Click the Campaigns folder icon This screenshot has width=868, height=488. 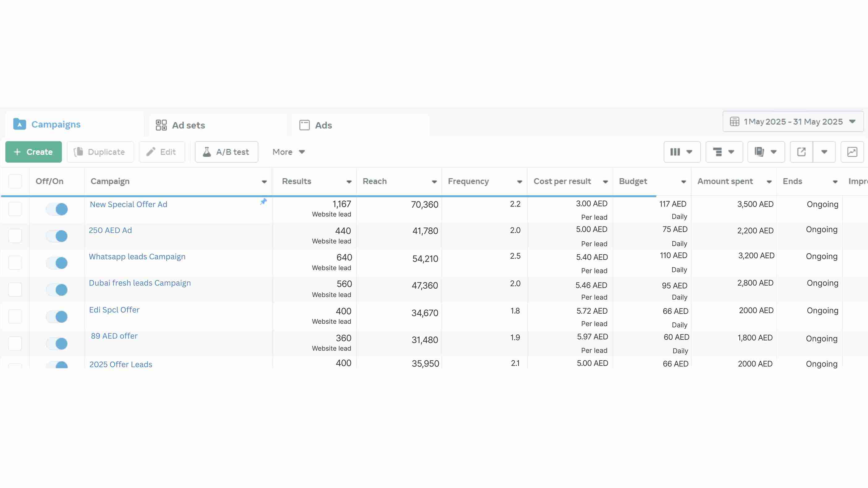pyautogui.click(x=19, y=124)
